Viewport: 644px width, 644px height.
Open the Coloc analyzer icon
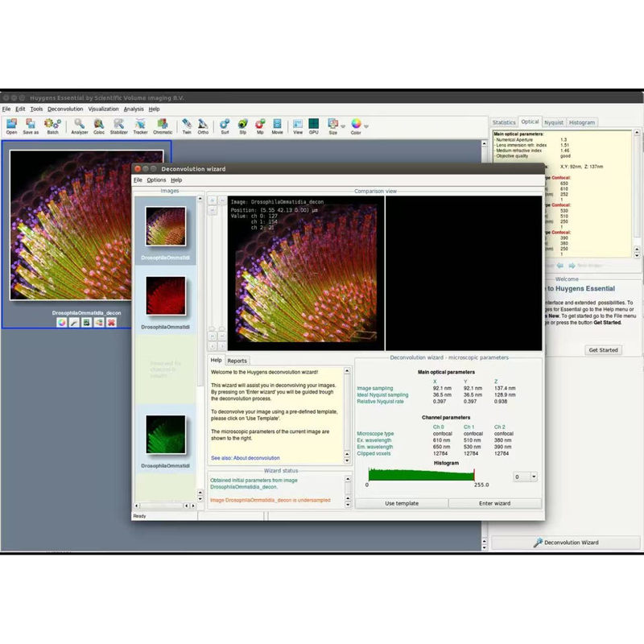tap(99, 126)
